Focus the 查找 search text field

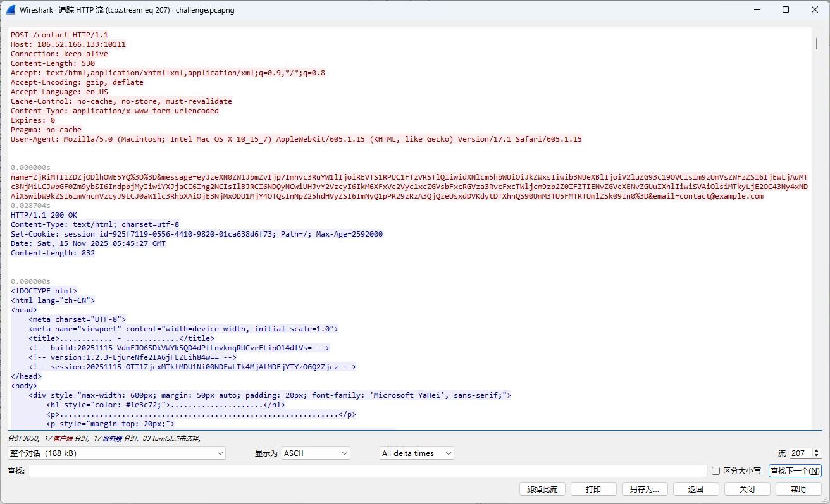[x=367, y=471]
